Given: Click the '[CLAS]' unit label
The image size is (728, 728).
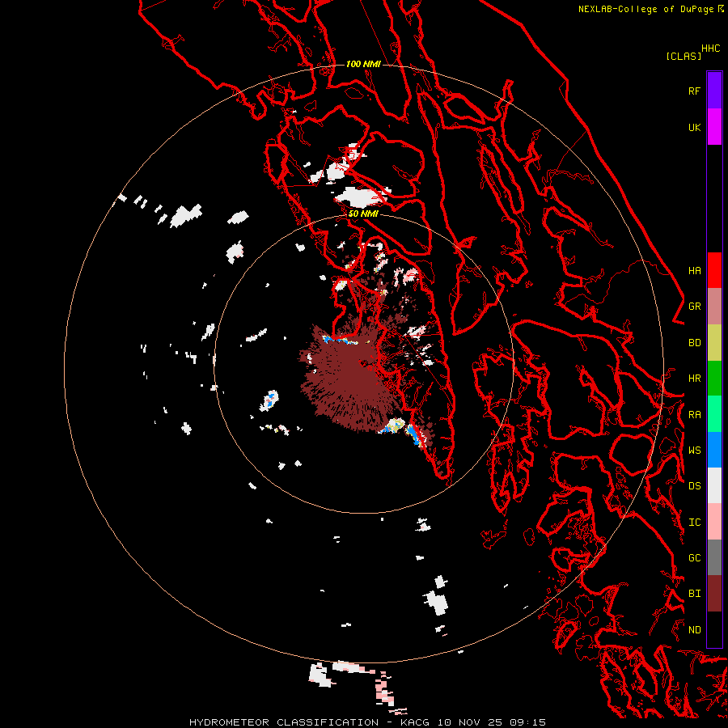Looking at the screenshot, I should click(x=684, y=56).
